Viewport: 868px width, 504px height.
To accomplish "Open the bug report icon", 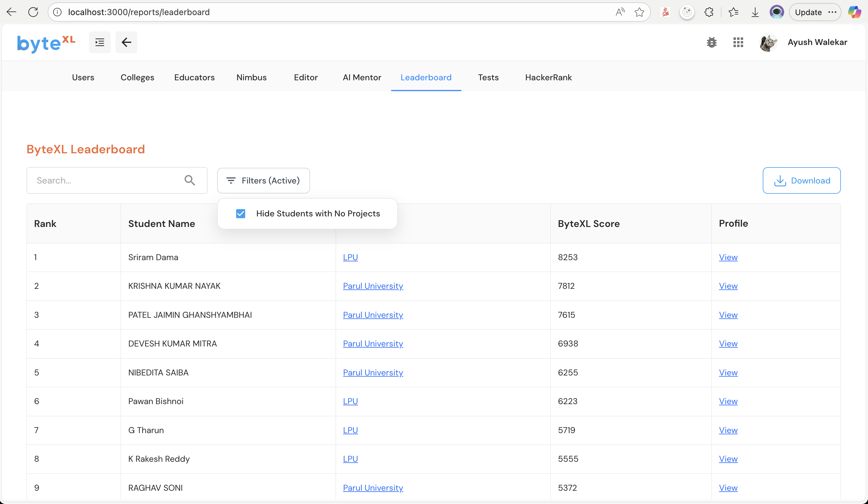I will click(x=711, y=42).
